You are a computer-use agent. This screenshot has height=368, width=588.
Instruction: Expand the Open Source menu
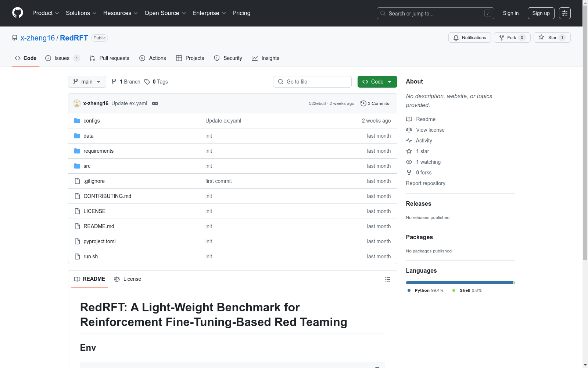[x=165, y=13]
